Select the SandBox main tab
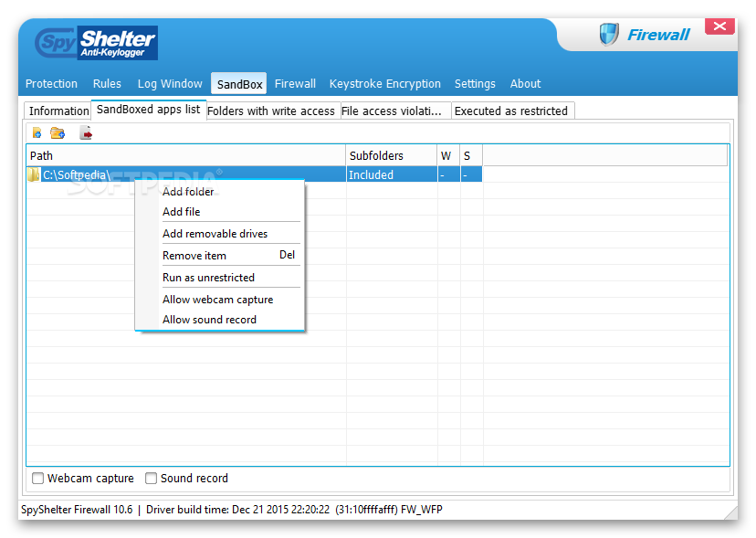Image resolution: width=756 pixels, height=538 pixels. pyautogui.click(x=239, y=84)
